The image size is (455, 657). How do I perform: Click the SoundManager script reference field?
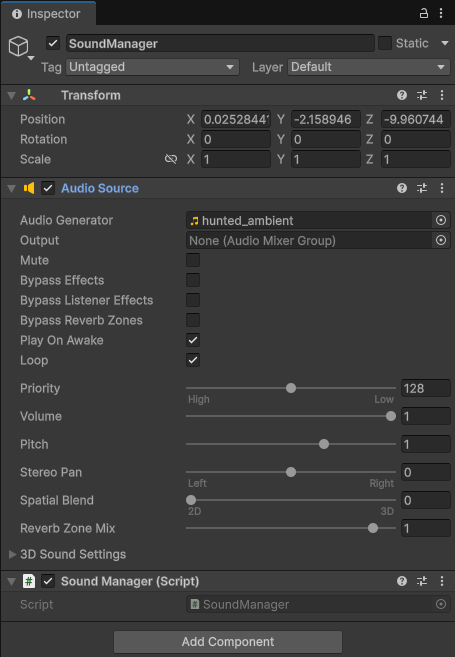click(x=309, y=604)
